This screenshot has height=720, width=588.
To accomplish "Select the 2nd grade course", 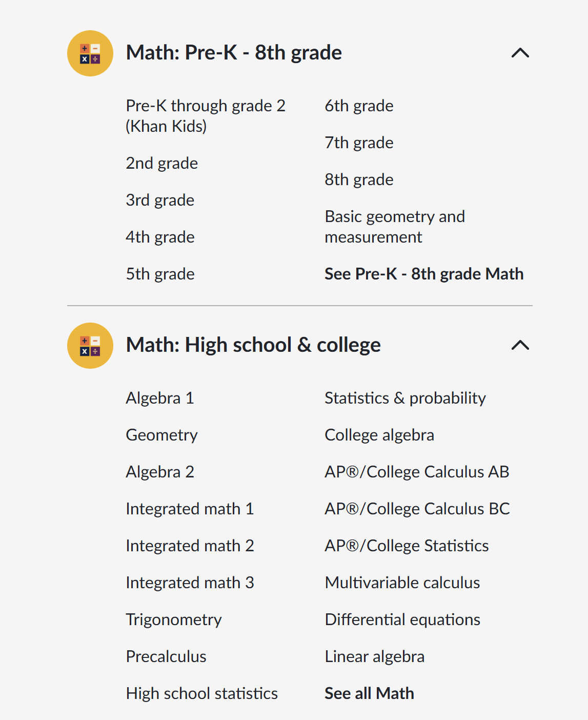I will click(x=161, y=163).
